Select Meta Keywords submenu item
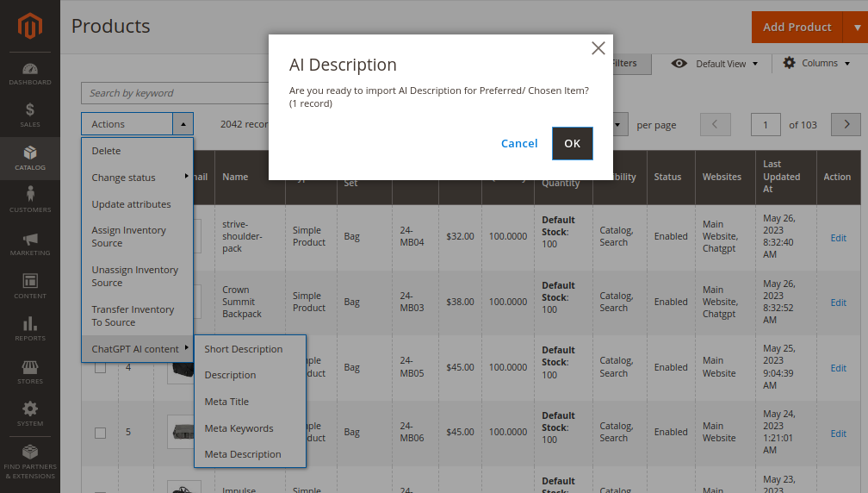This screenshot has width=868, height=493. click(251, 428)
